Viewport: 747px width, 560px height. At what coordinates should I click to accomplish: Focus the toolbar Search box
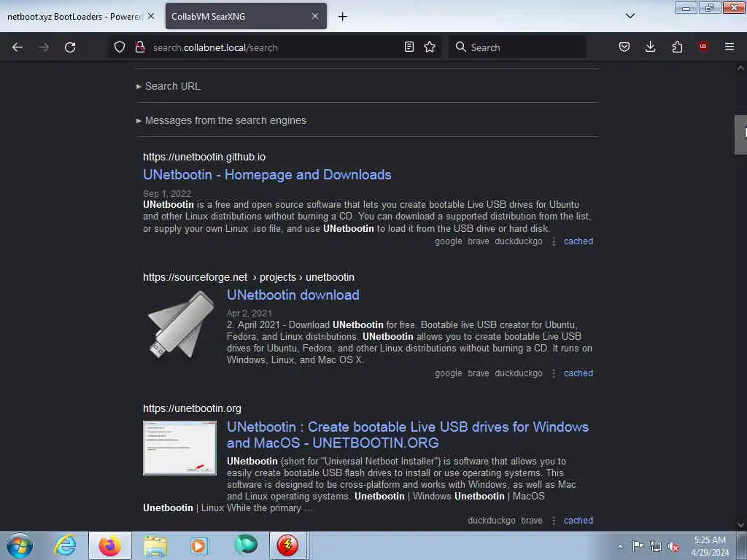(x=517, y=47)
